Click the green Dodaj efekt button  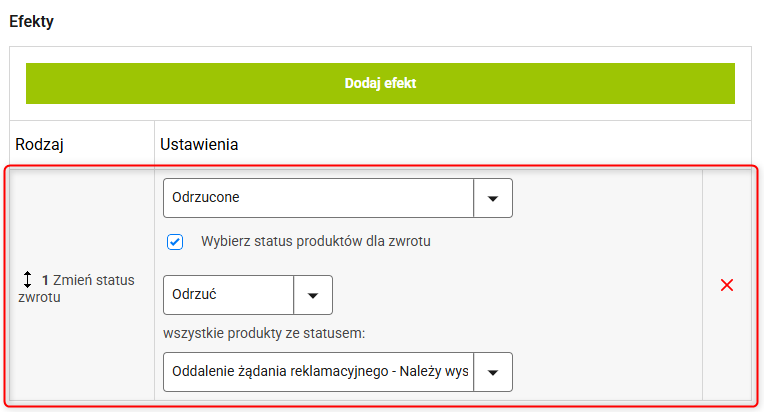point(380,83)
